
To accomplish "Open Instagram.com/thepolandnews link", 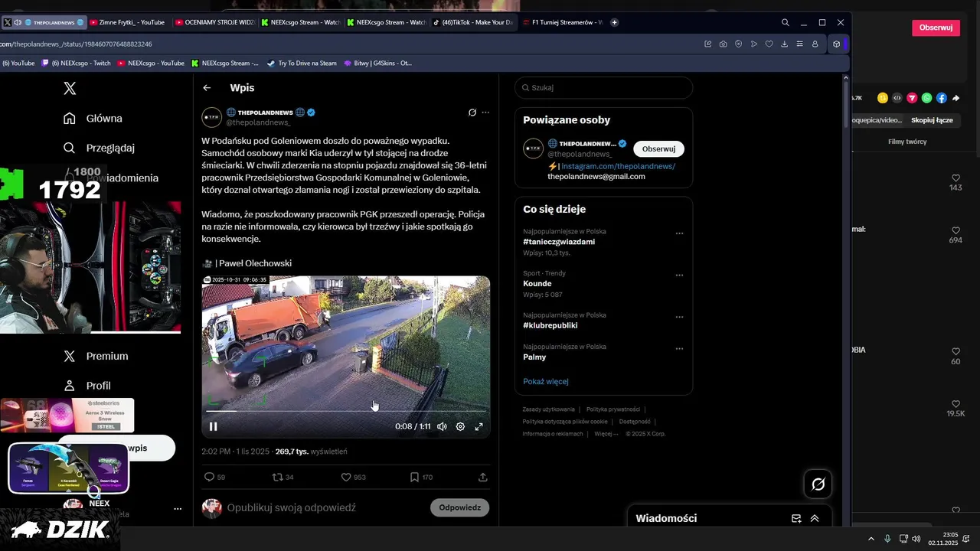I will click(x=618, y=166).
